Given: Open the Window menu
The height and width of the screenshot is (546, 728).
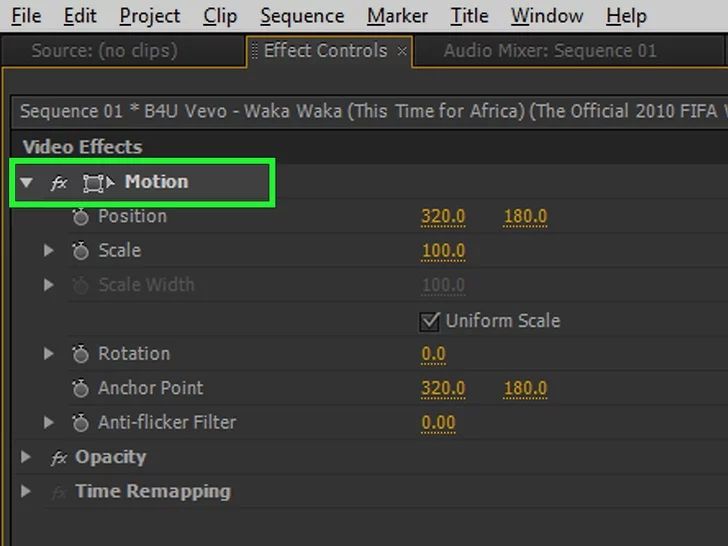Looking at the screenshot, I should coord(547,16).
